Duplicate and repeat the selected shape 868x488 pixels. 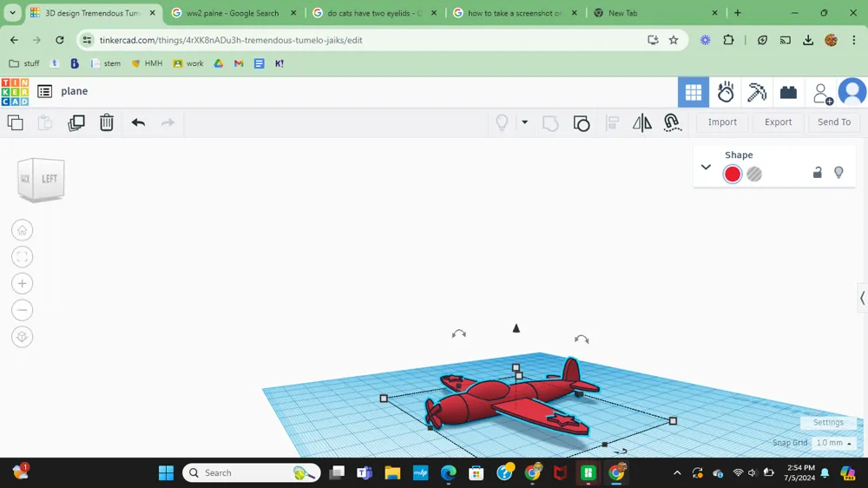(x=76, y=122)
